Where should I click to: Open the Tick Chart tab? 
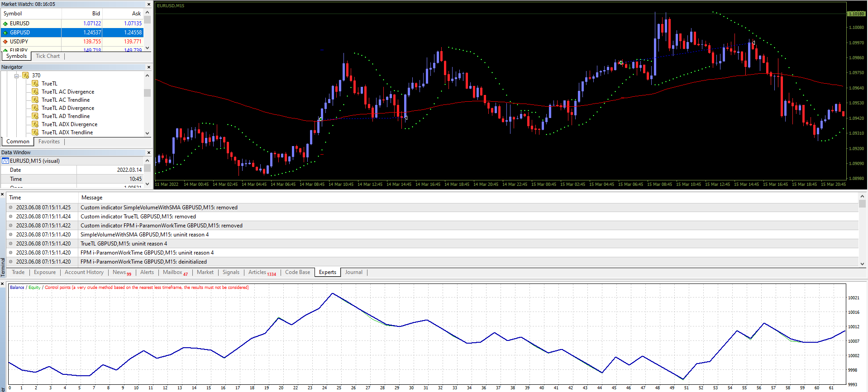pos(48,56)
